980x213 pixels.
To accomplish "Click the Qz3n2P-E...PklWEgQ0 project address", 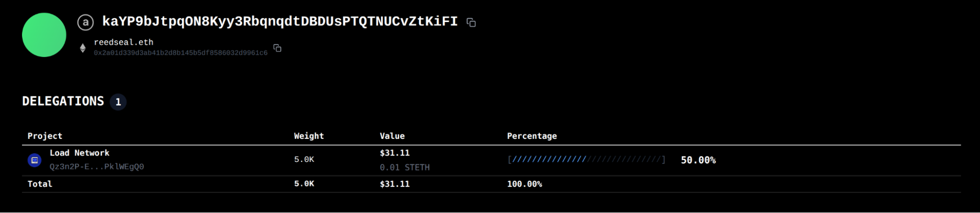I will 97,167.
